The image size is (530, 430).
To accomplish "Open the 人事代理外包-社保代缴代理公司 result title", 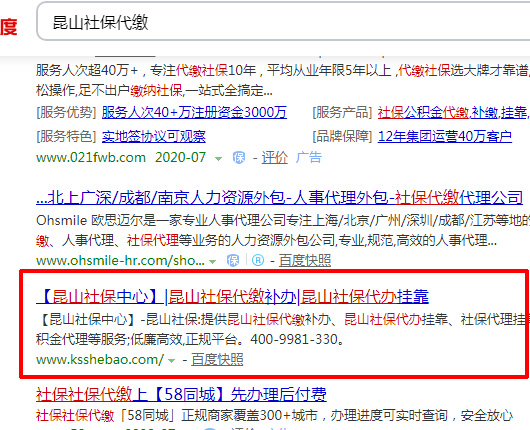I will [280, 197].
